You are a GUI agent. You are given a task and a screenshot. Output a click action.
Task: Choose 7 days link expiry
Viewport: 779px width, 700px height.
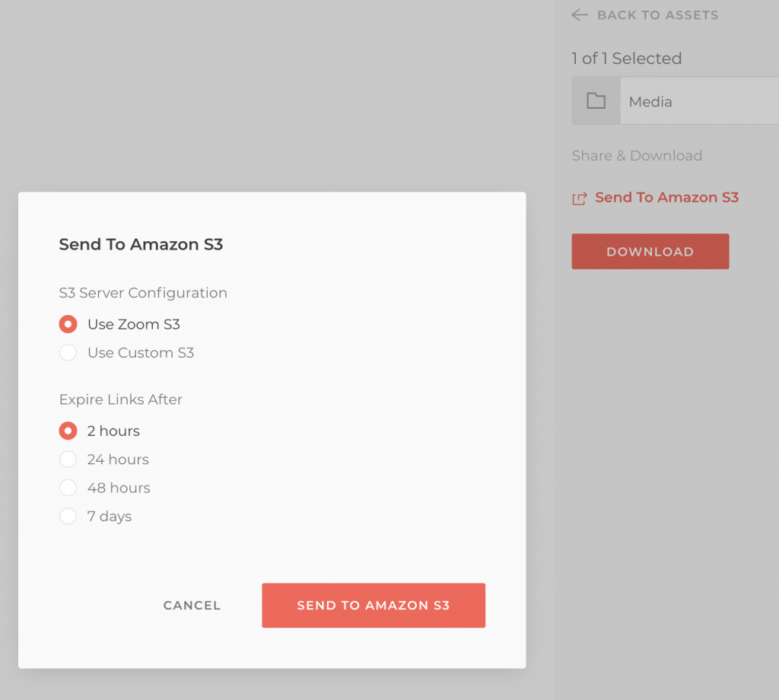click(68, 516)
